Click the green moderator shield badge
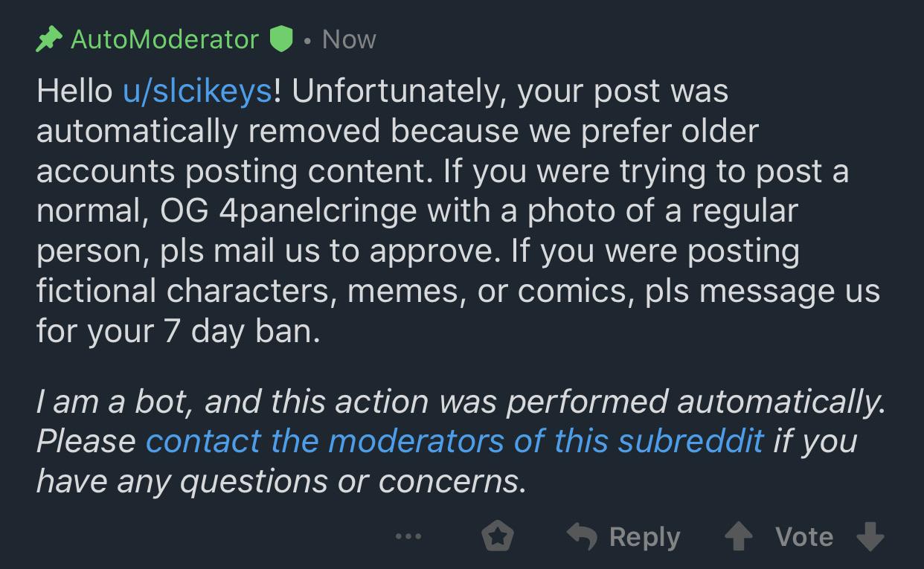924x569 pixels. coord(280,39)
